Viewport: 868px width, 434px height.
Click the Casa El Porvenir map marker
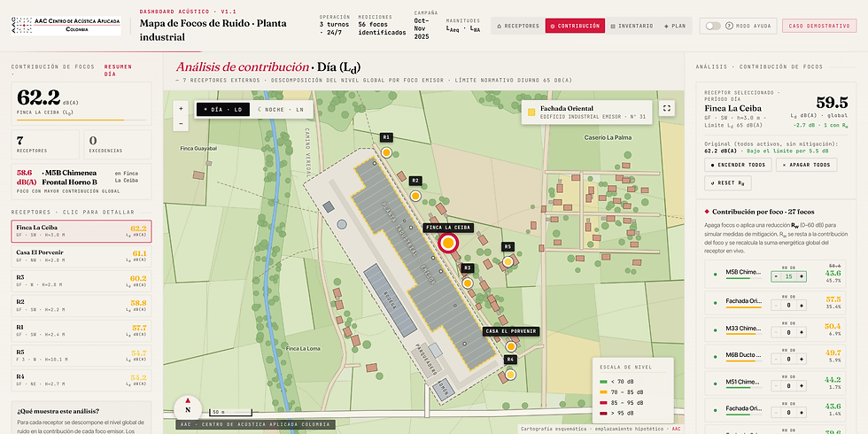click(510, 346)
